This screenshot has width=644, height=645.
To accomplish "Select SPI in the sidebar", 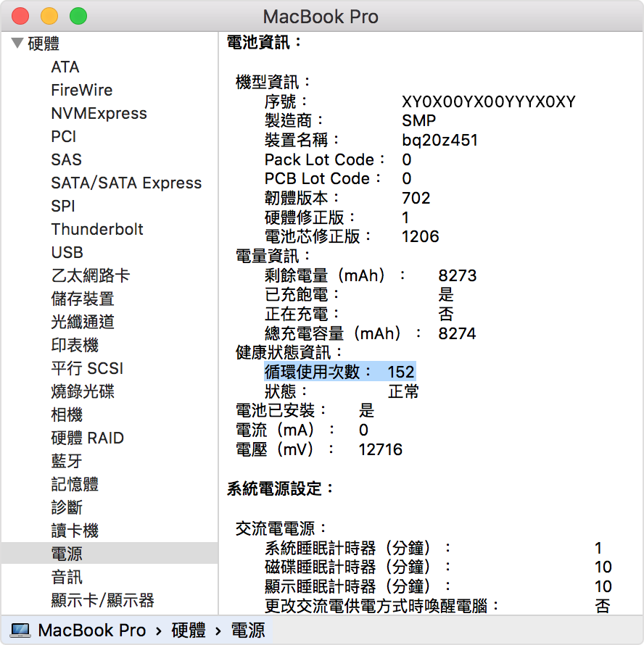I will tap(63, 206).
